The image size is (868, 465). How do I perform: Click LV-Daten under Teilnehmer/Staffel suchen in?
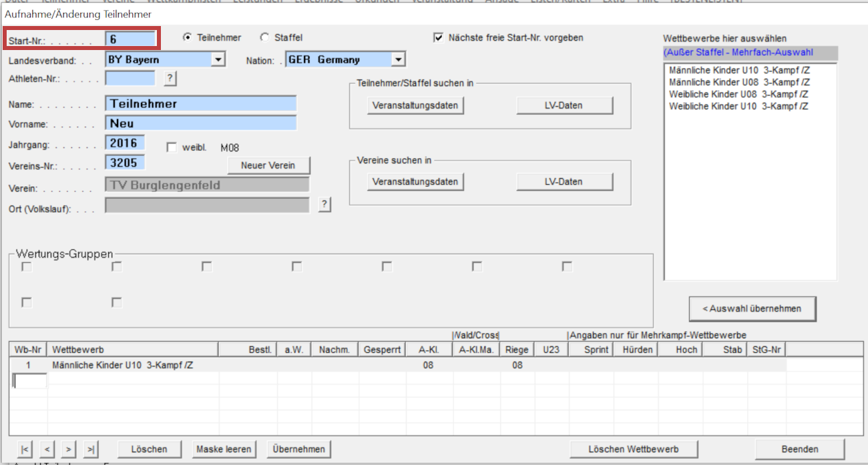[564, 105]
